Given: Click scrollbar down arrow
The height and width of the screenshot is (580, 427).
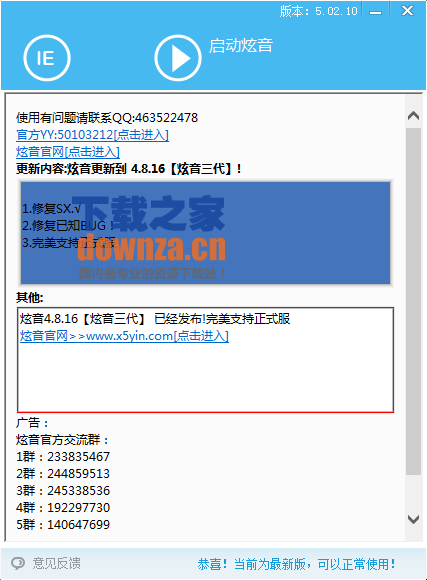Looking at the screenshot, I should click(x=413, y=519).
